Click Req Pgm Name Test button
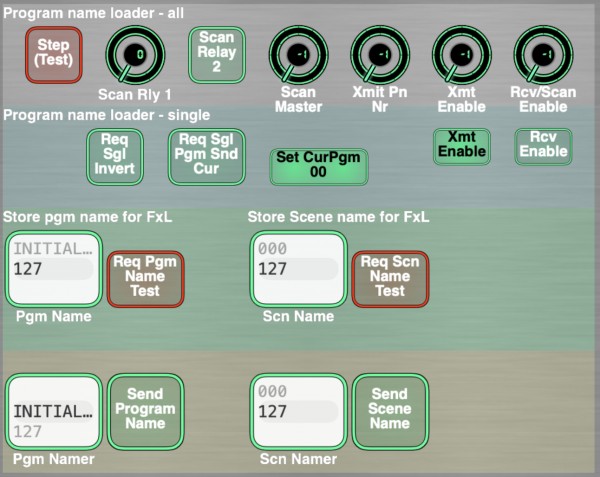This screenshot has width=600, height=477. pyautogui.click(x=145, y=279)
